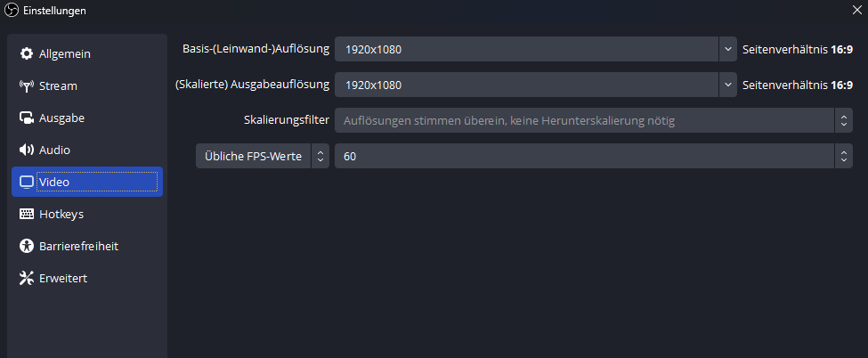Click the Hotkeys keyboard icon
The height and width of the screenshot is (358, 868).
(27, 214)
